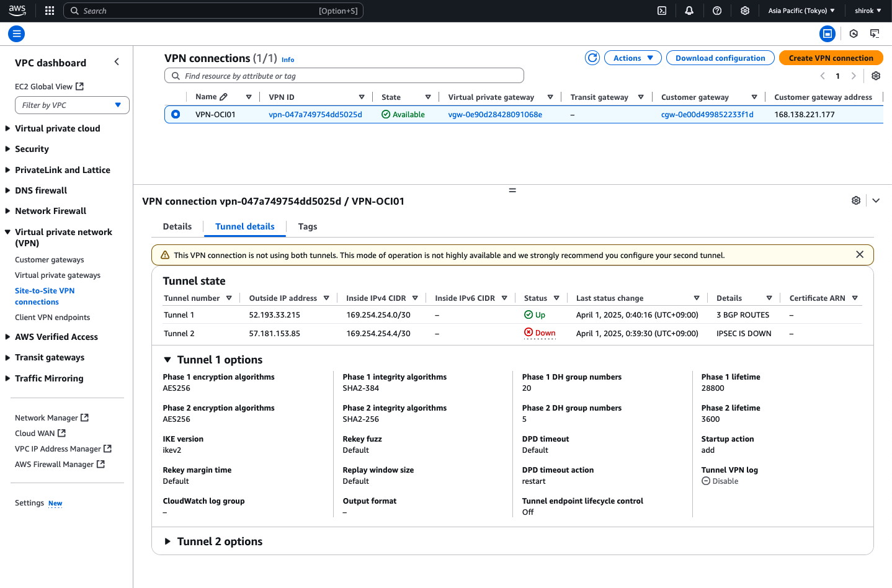Open the vpn-047a749754dd5025d link

[315, 115]
